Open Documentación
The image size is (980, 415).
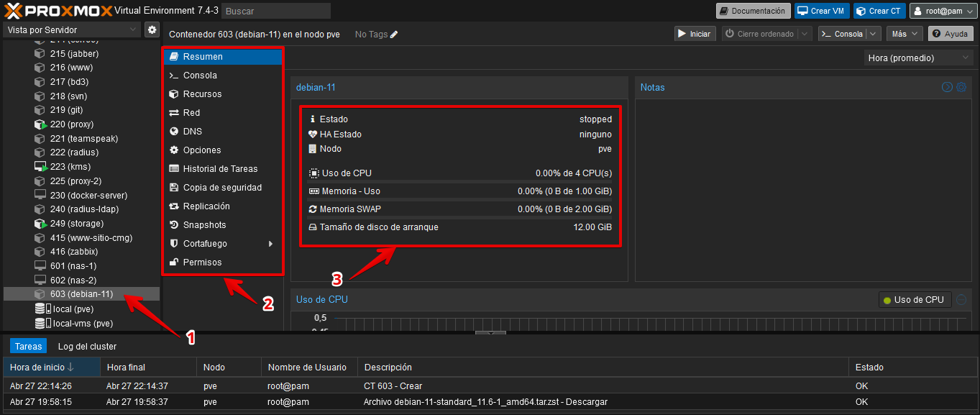point(753,11)
